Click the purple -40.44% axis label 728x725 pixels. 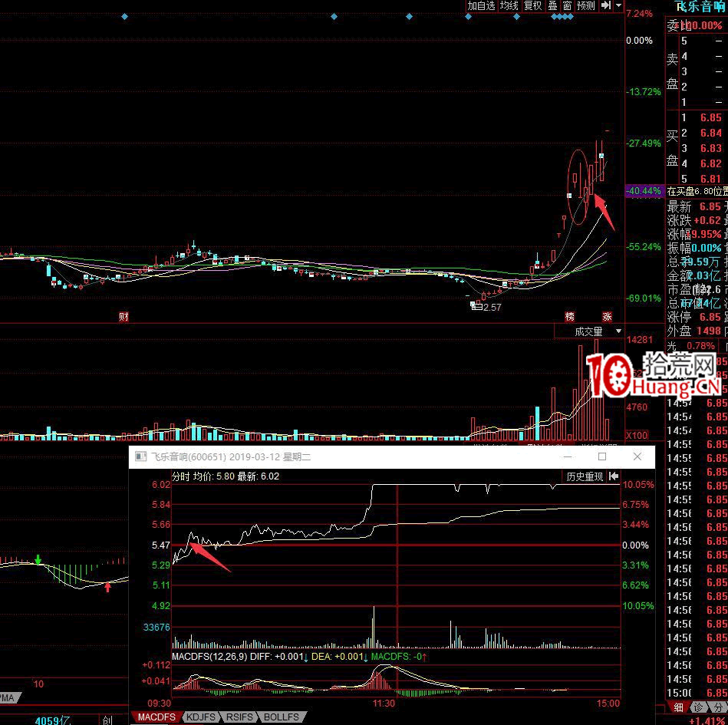pyautogui.click(x=644, y=191)
